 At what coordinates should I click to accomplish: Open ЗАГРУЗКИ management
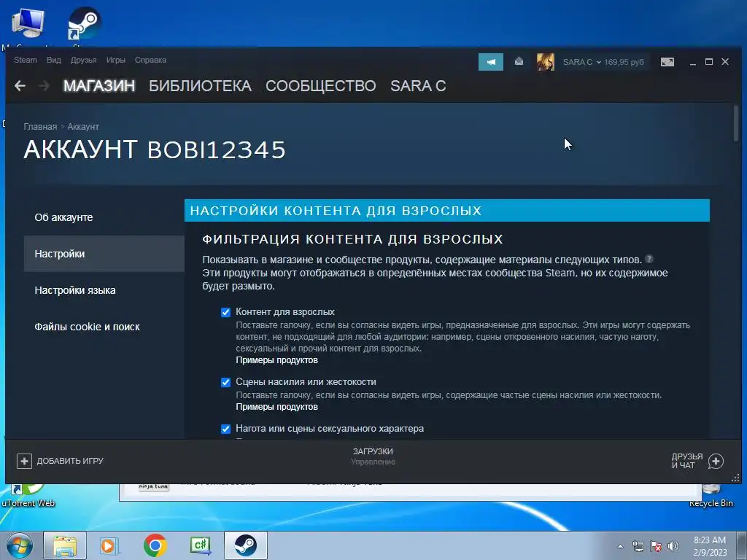(x=373, y=456)
